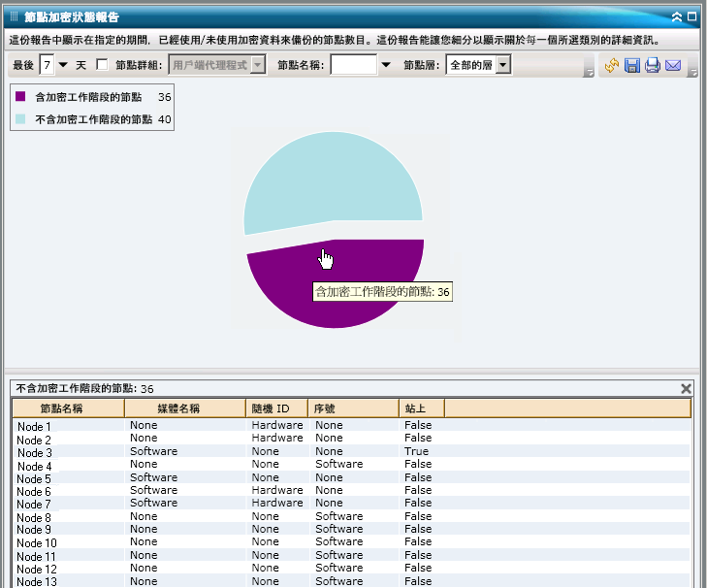Viewport: 707px width, 588px height.
Task: Close the node details table panel
Action: click(x=687, y=388)
